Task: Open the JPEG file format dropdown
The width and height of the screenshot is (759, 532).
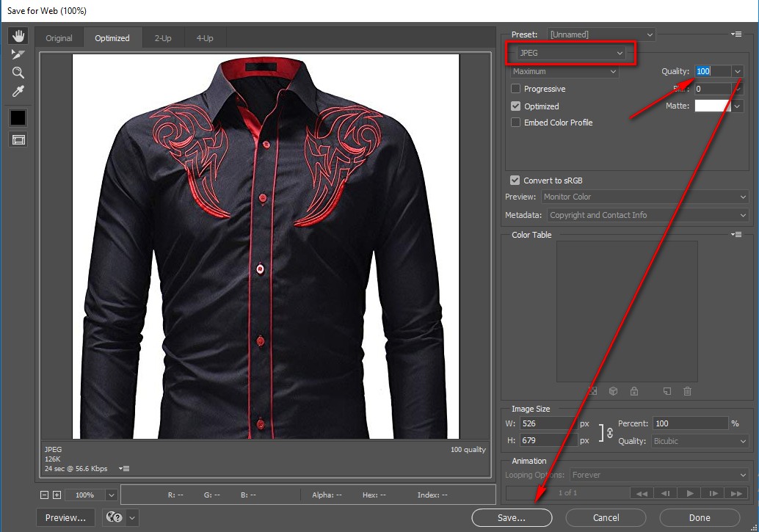Action: click(x=570, y=53)
